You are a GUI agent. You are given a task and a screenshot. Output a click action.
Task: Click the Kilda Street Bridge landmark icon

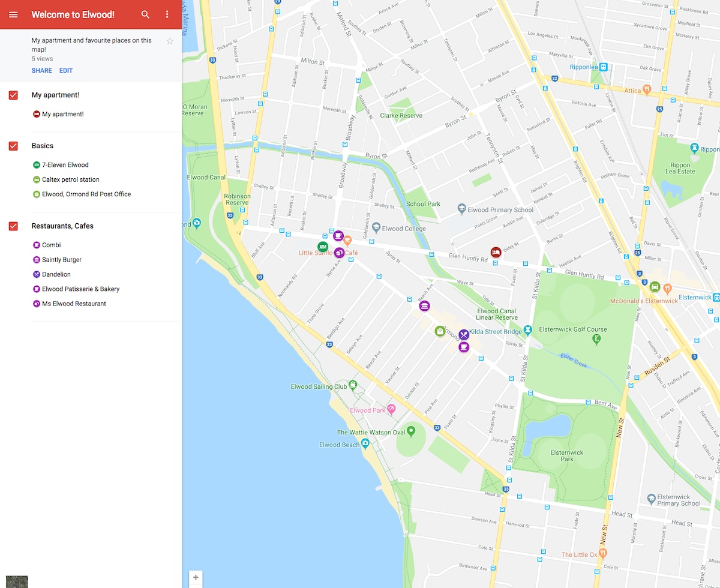[527, 329]
